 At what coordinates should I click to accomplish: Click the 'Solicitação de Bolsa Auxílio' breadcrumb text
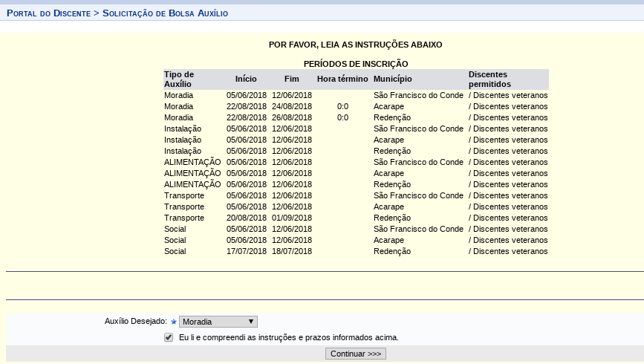(165, 13)
